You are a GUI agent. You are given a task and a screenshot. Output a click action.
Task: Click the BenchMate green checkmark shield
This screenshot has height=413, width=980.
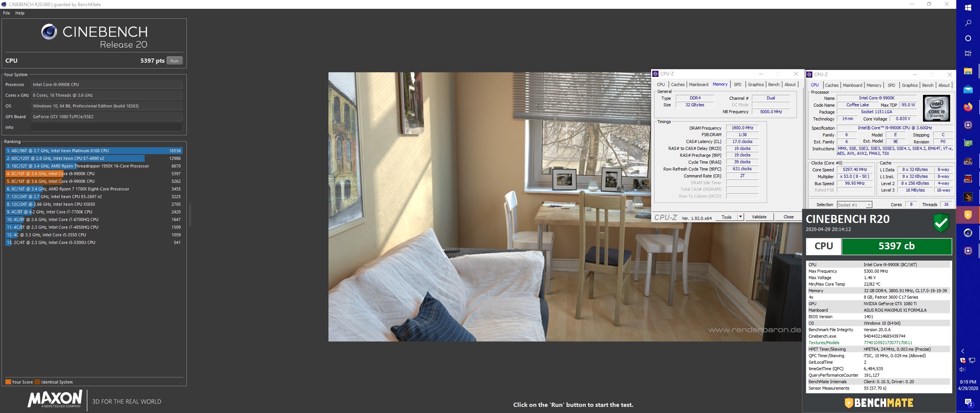pyautogui.click(x=941, y=223)
